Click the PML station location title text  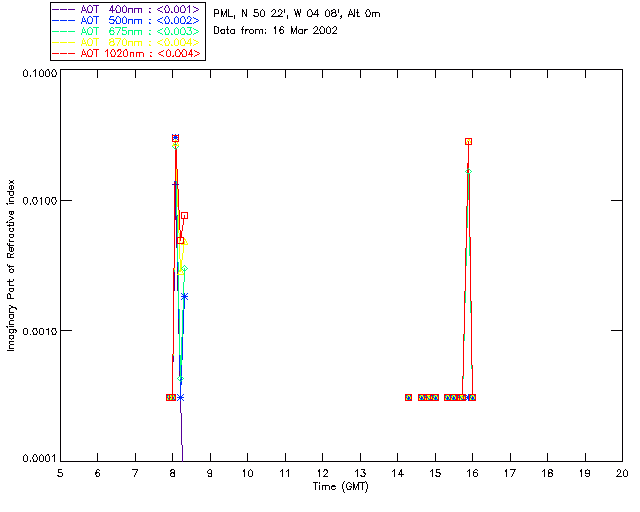pos(297,14)
